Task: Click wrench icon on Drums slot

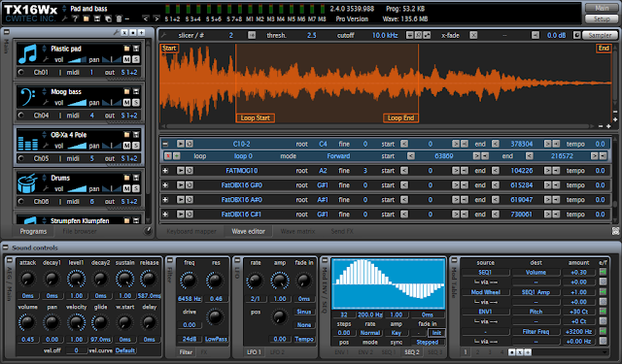Action: point(46,188)
